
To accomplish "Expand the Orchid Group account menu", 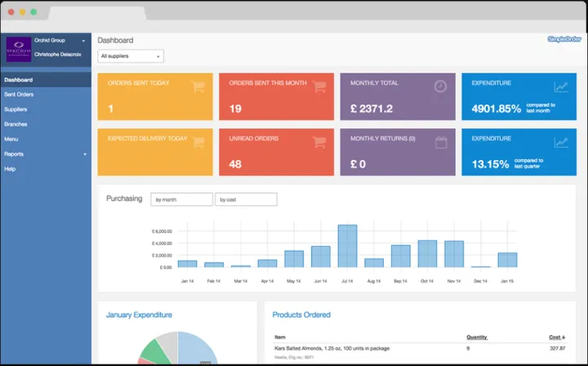I will [83, 40].
